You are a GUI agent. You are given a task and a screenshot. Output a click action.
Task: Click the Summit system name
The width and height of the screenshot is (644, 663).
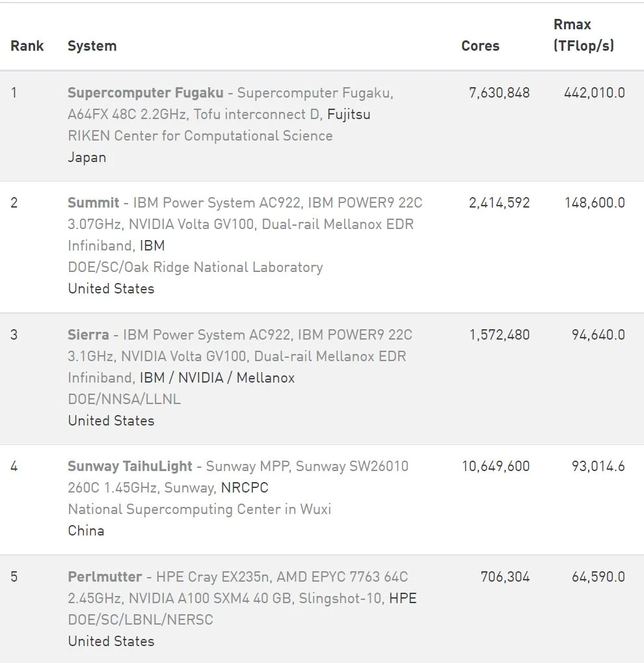(94, 203)
